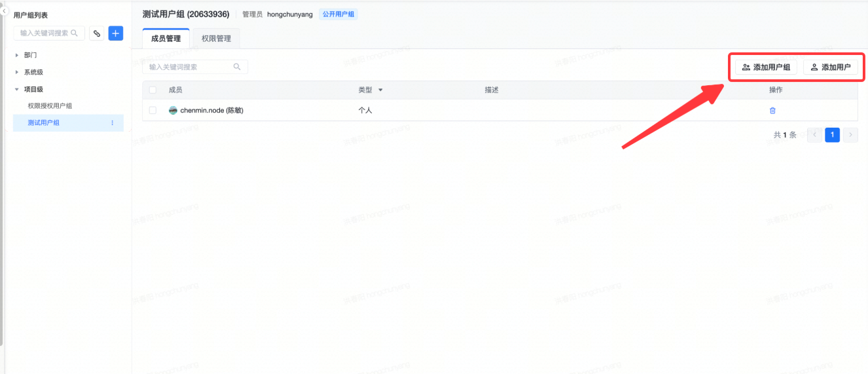Click the 测试用户组 (20633936) title
Screen dimensions: 868x374
coord(186,14)
